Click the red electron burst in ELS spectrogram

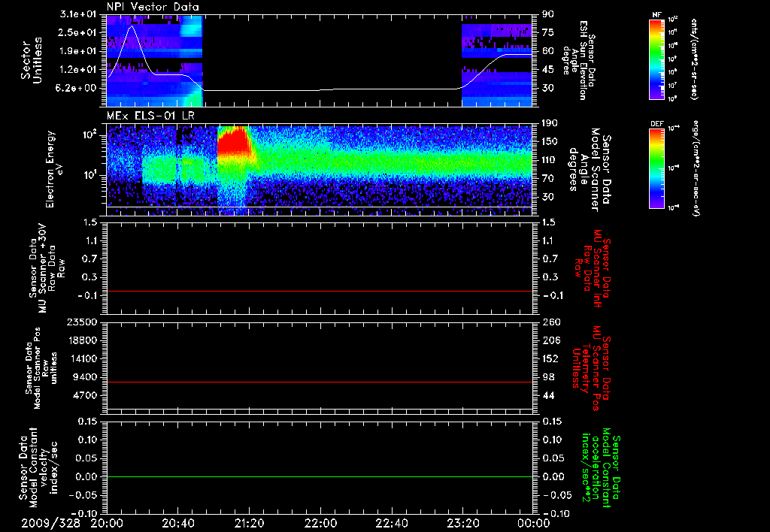[x=233, y=142]
